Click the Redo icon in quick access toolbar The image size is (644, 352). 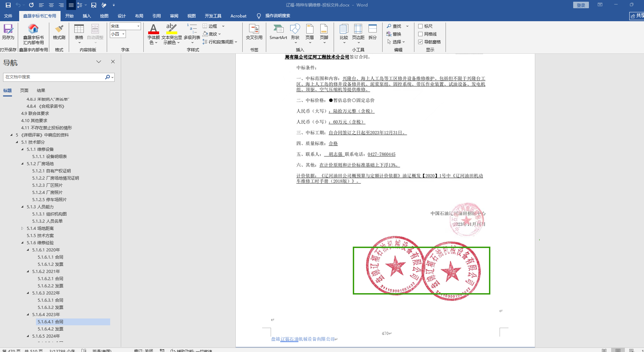(x=31, y=5)
